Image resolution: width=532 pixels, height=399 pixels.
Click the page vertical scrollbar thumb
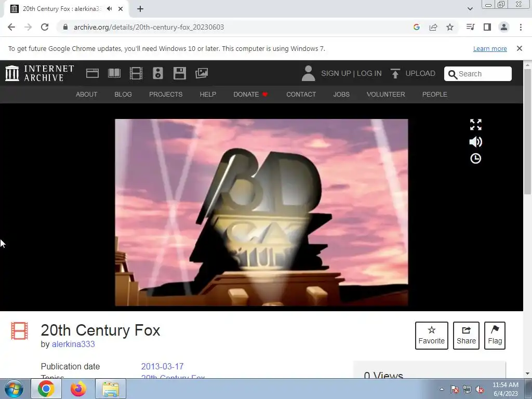528,131
